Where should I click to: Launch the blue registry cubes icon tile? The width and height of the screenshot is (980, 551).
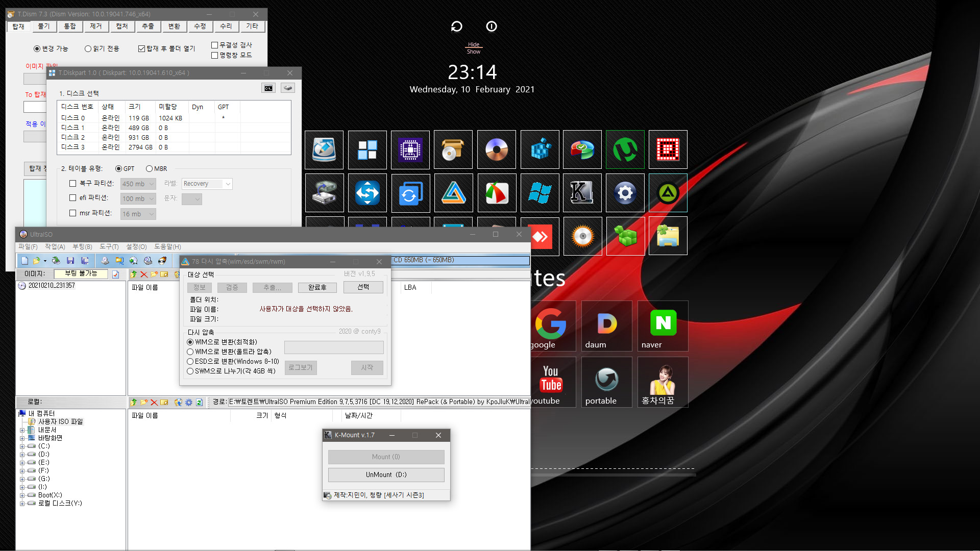click(x=540, y=149)
